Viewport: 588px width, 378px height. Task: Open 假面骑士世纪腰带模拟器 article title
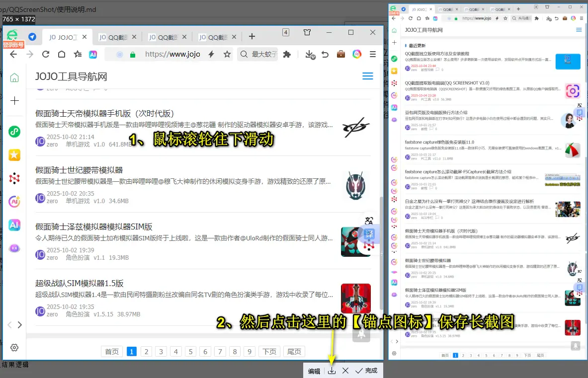[x=79, y=170]
